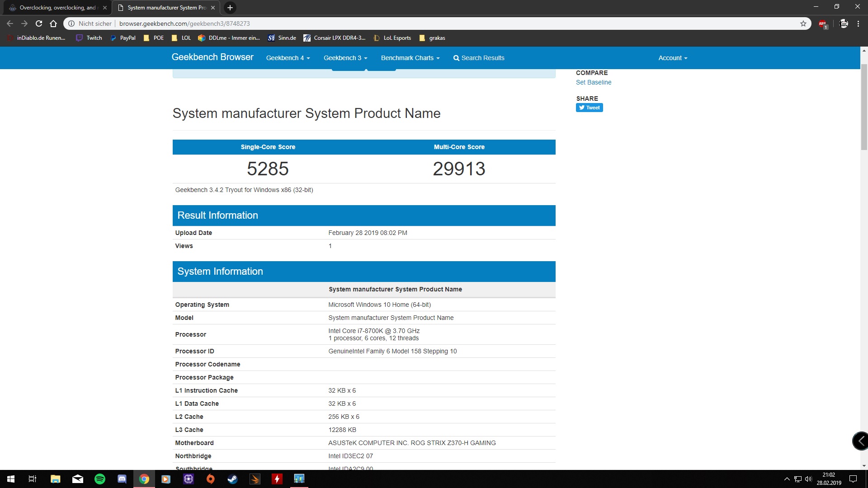Open the grakas bookmark folder
Image resolution: width=868 pixels, height=488 pixels.
[x=432, y=38]
